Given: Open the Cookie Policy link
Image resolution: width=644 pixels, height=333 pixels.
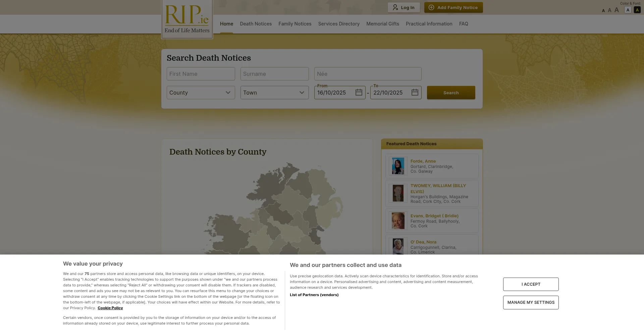Looking at the screenshot, I should [x=110, y=308].
